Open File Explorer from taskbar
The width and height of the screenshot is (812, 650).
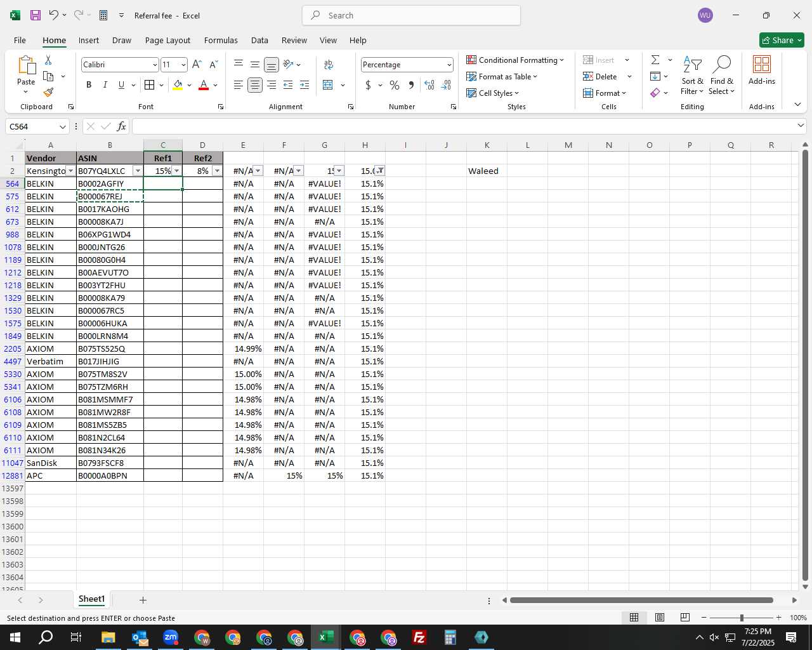pyautogui.click(x=108, y=637)
